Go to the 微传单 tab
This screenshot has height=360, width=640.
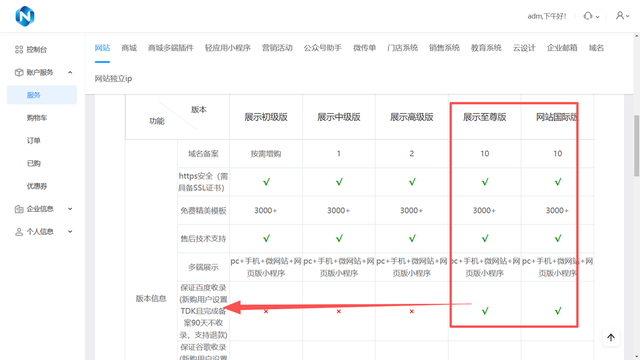pos(364,48)
